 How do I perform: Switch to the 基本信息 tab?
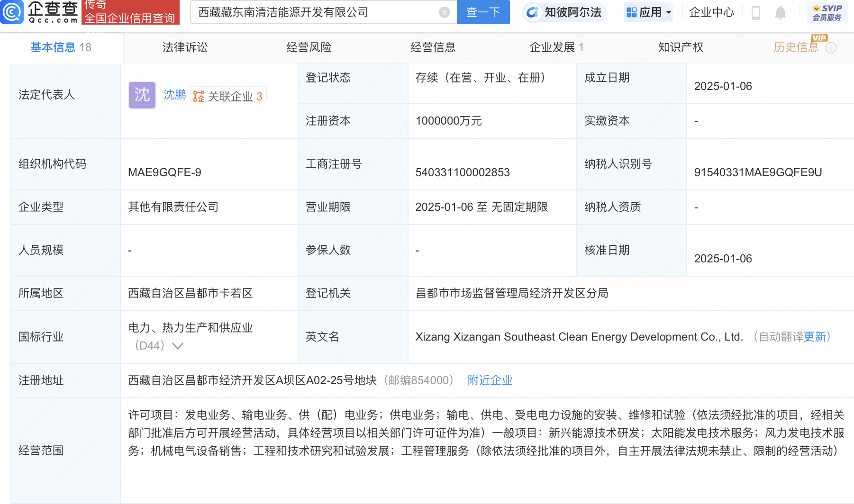(x=61, y=47)
